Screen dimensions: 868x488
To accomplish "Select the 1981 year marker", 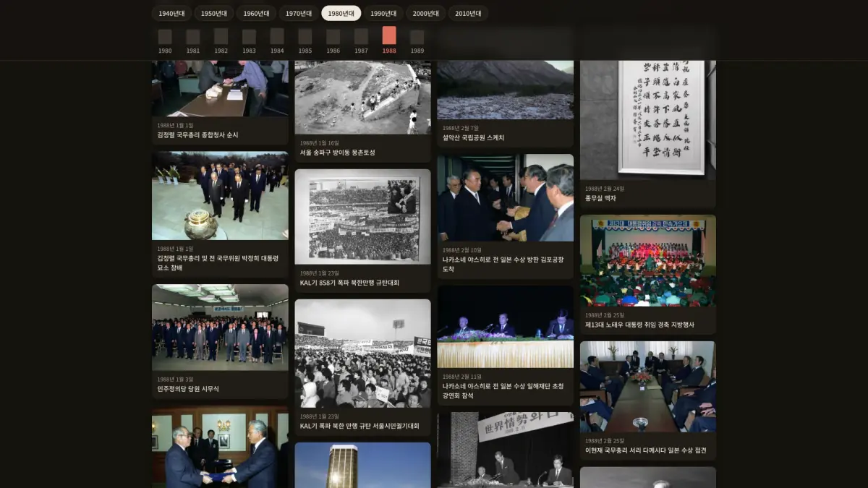I will click(x=193, y=41).
